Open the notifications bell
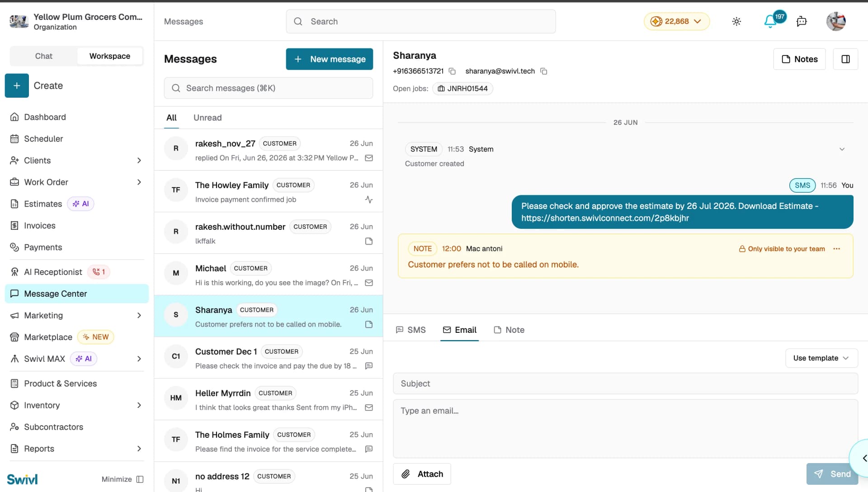Viewport: 868px width, 492px height. pyautogui.click(x=770, y=21)
